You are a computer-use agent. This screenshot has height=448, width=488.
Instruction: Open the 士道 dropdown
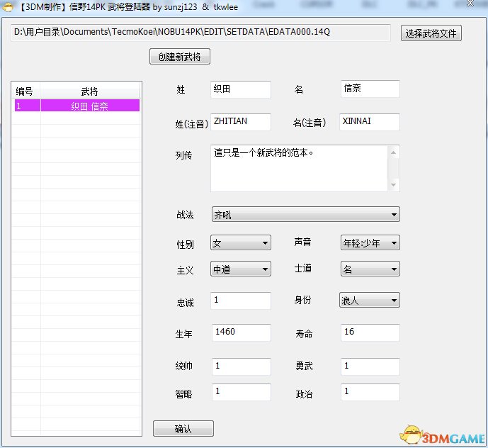(x=369, y=269)
